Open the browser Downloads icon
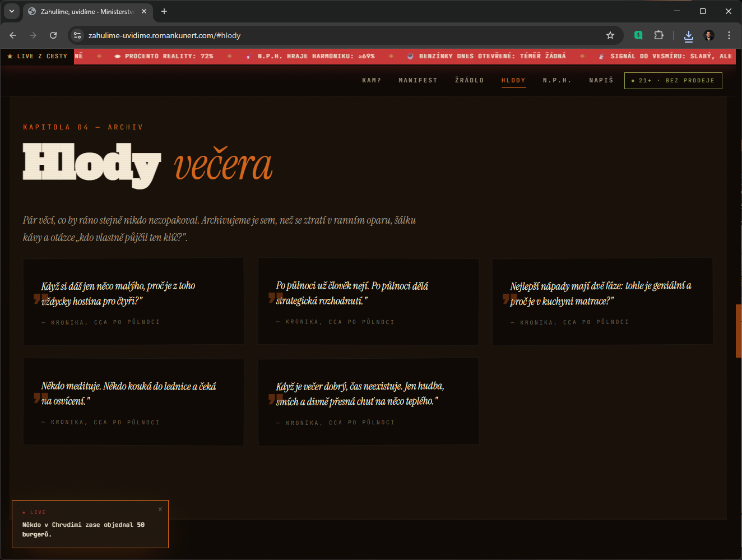This screenshot has height=560, width=742. tap(689, 36)
